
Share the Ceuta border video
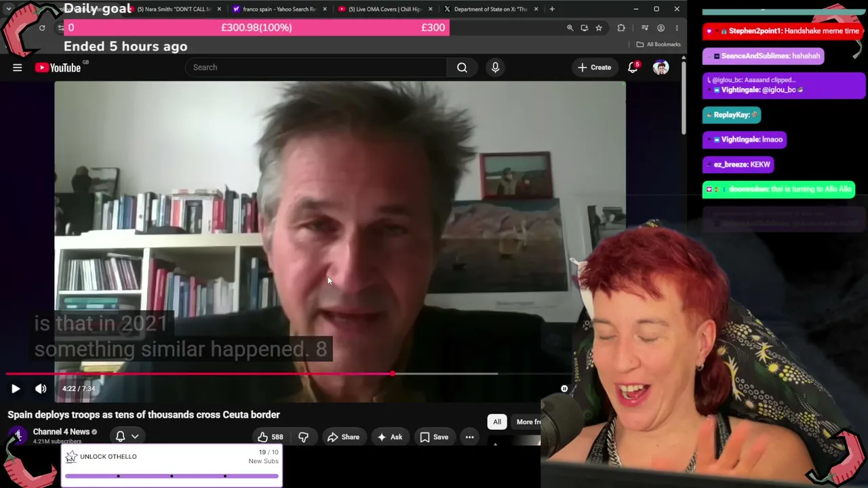[343, 437]
